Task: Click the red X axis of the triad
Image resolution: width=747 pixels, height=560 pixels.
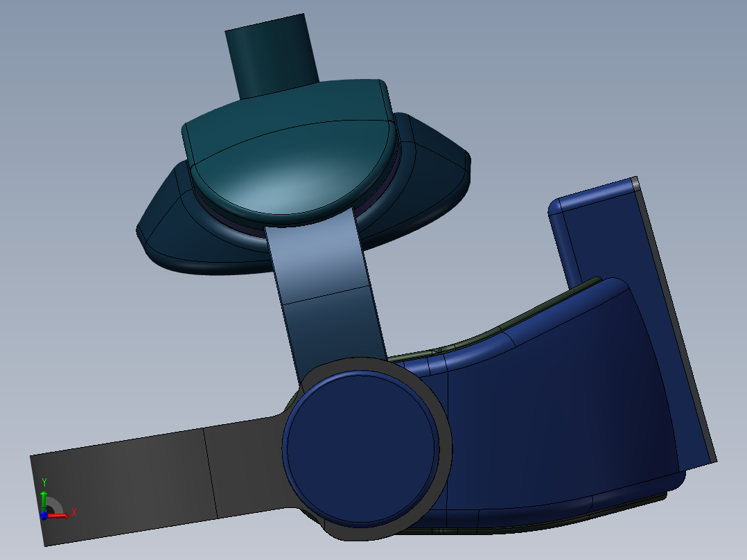Action: pos(58,515)
